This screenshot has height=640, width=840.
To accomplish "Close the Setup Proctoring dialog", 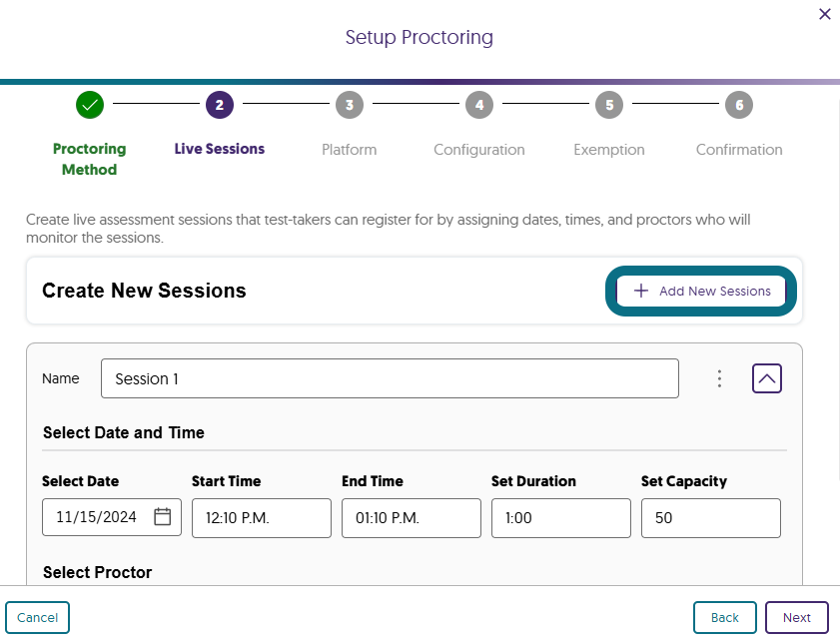I will pyautogui.click(x=824, y=14).
